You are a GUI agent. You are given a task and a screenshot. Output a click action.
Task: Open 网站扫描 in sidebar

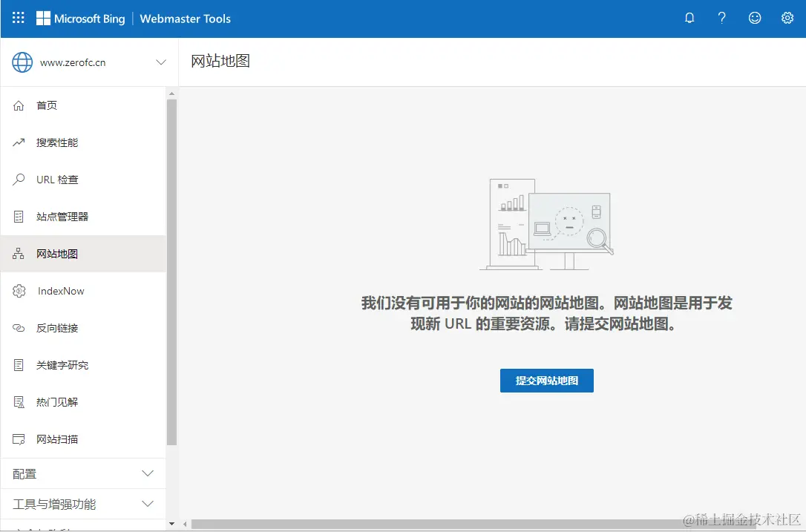click(x=83, y=439)
